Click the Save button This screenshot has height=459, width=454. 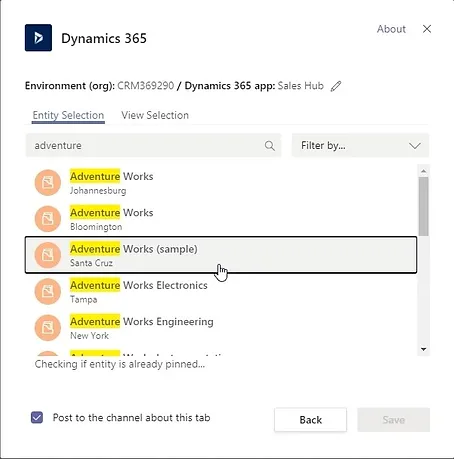pos(394,420)
